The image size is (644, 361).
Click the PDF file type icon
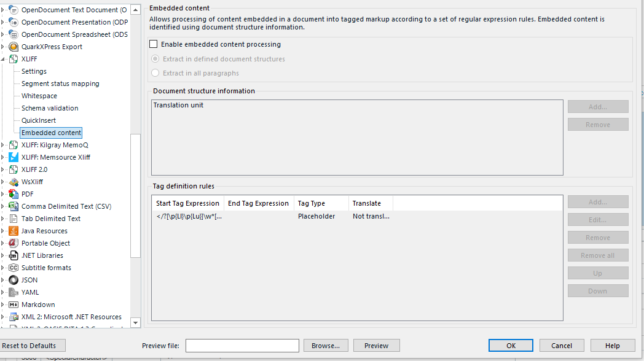(14, 194)
